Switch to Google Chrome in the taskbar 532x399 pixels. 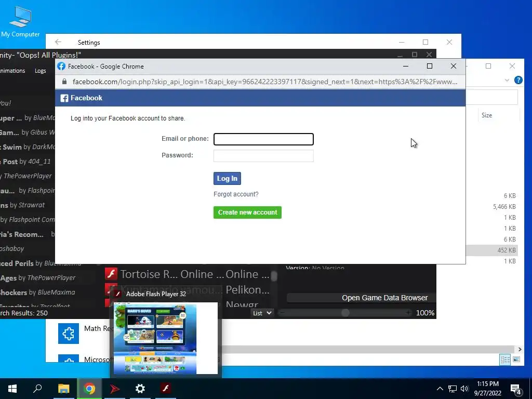[89, 389]
